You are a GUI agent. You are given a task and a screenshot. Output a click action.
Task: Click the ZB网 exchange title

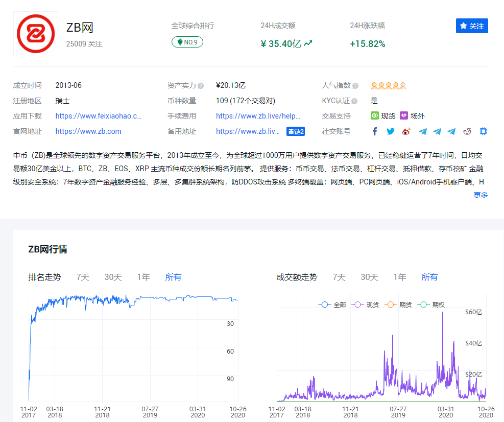[x=80, y=28]
